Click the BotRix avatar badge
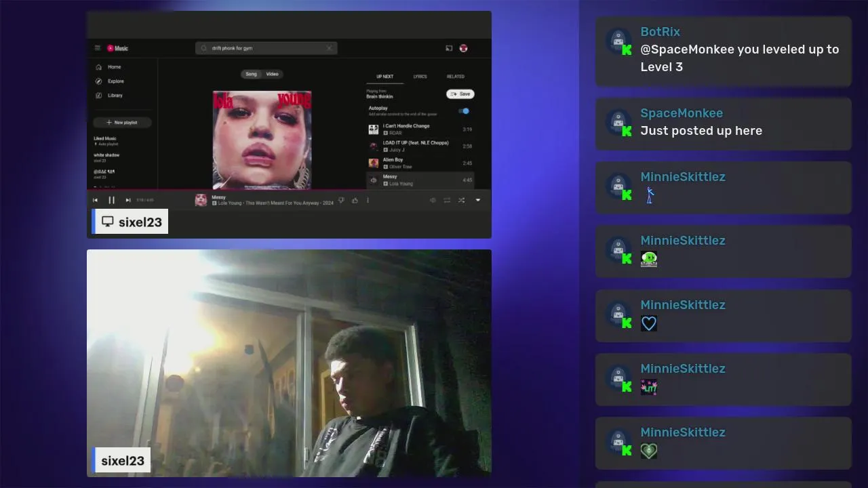The image size is (868, 488). coord(618,42)
